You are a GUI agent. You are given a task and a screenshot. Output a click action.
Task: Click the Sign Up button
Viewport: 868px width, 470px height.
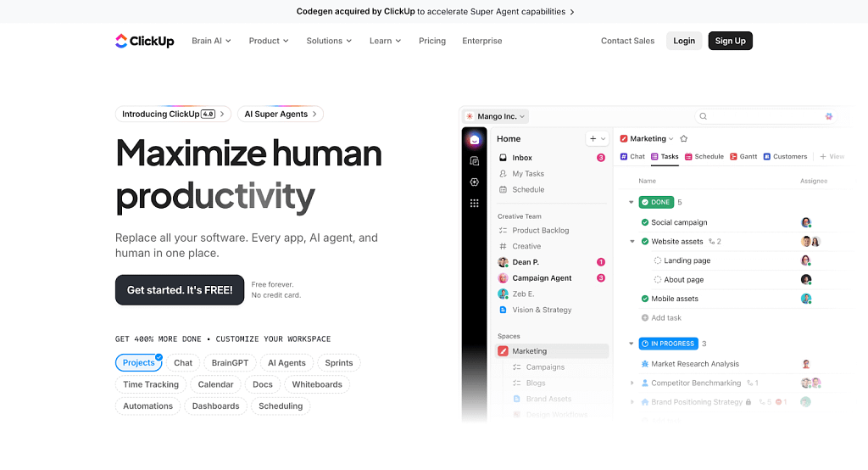point(730,41)
